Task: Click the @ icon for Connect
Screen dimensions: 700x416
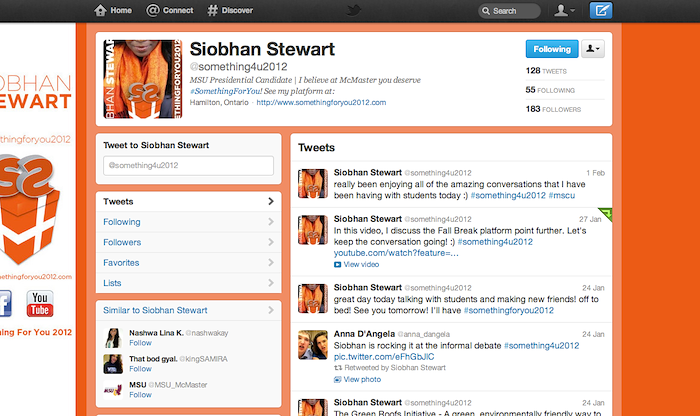Action: pyautogui.click(x=153, y=10)
